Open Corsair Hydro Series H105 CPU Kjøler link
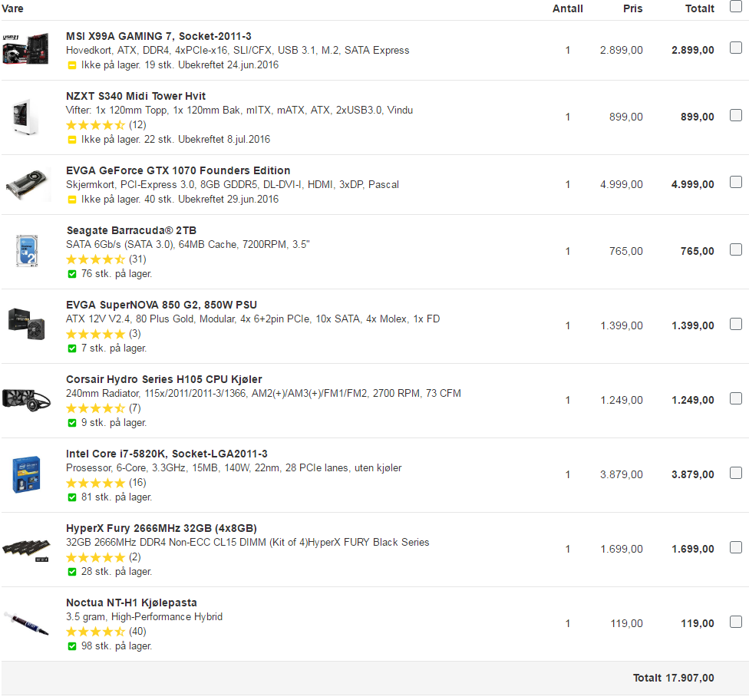Image resolution: width=749 pixels, height=700 pixels. 164,379
